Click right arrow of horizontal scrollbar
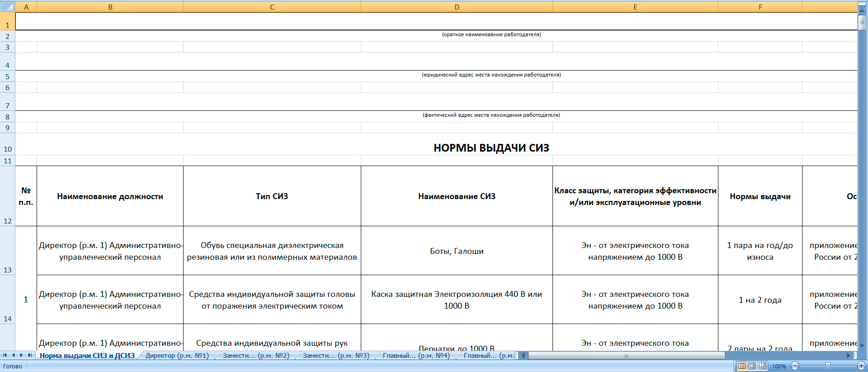Screen dimensions: 868x372 point(849,356)
